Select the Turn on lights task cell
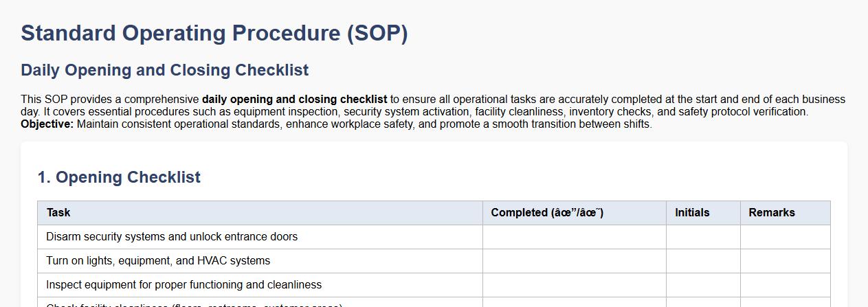868x307 pixels. coord(158,261)
